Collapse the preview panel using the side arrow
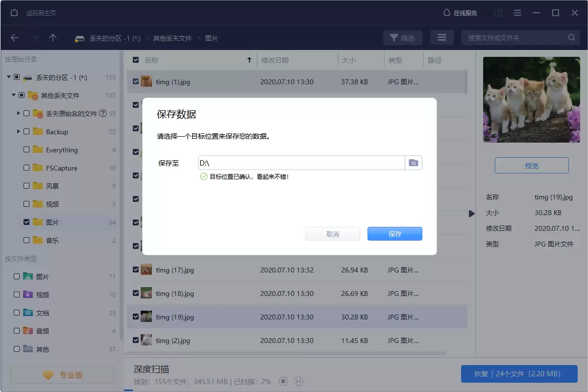 pos(471,214)
